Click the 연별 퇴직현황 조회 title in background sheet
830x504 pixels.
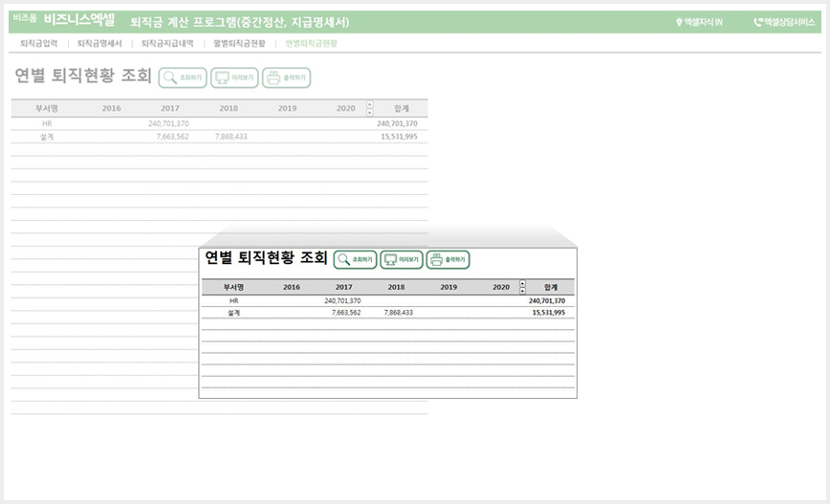tap(83, 76)
